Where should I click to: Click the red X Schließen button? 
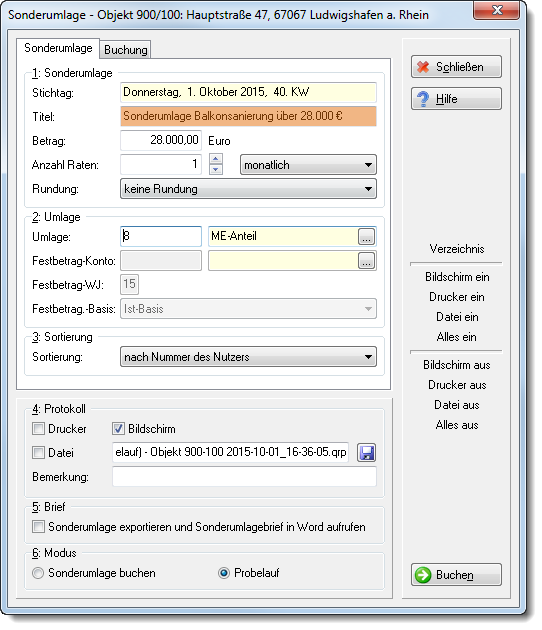(456, 67)
